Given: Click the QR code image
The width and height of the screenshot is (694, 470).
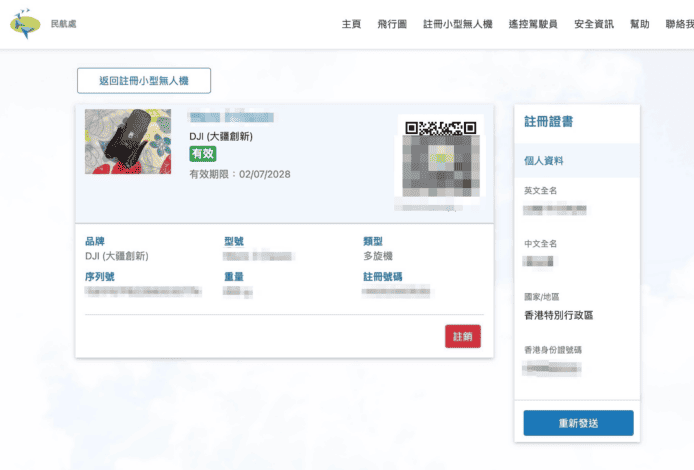Looking at the screenshot, I should point(440,157).
